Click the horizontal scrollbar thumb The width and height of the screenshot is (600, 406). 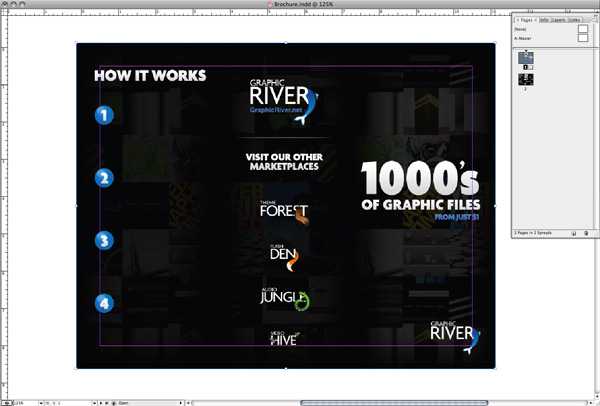click(x=394, y=403)
